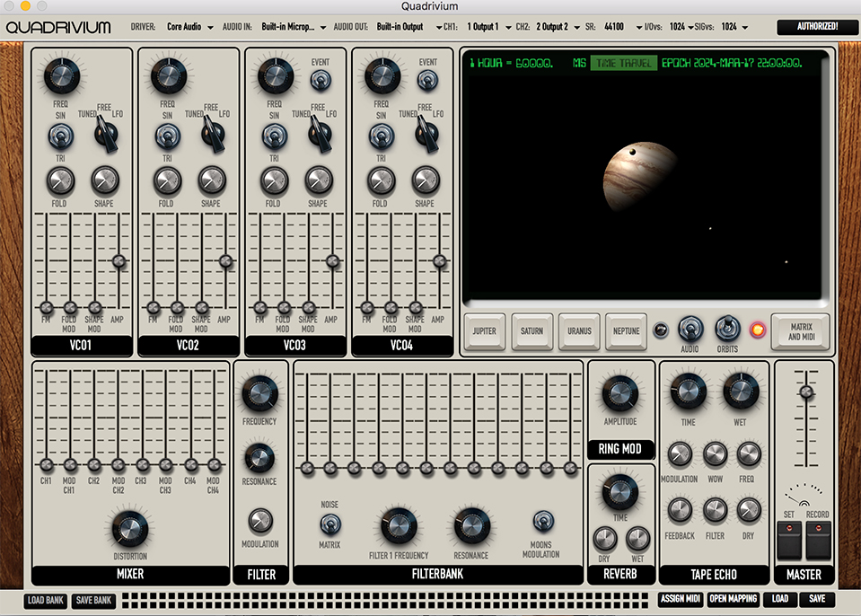Toggle the ORBITS switch

[727, 330]
